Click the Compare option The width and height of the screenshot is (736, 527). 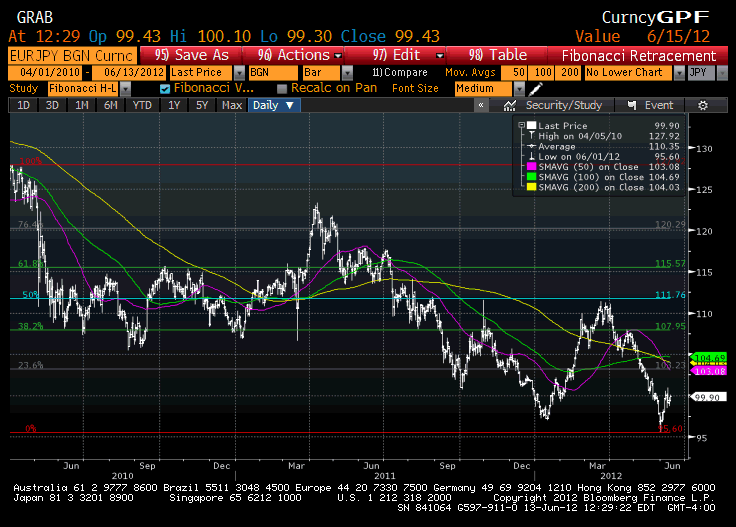pyautogui.click(x=400, y=73)
